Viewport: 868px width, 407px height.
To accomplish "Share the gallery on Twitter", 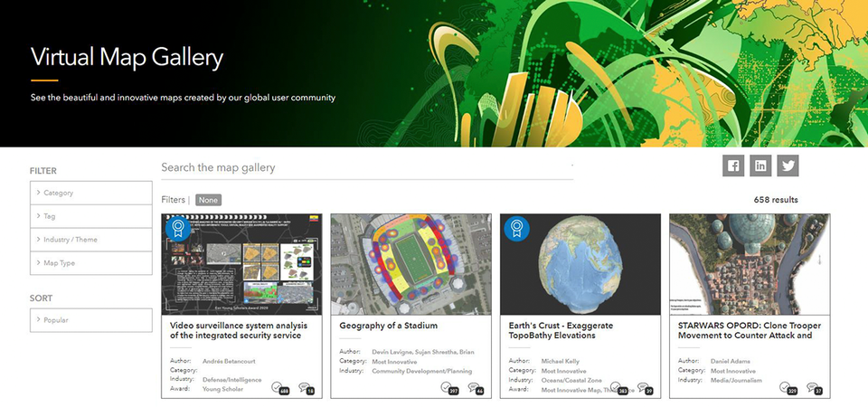I will pyautogui.click(x=788, y=166).
